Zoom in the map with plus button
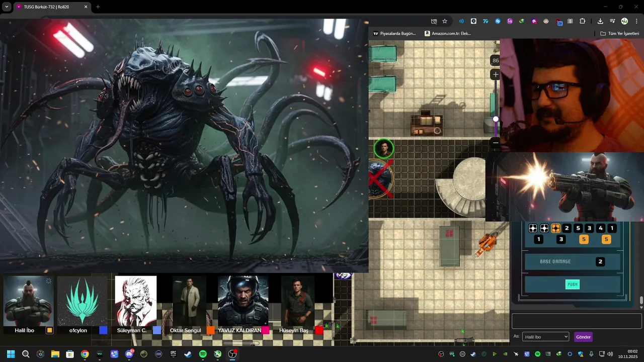This screenshot has width=644, height=362. click(496, 74)
